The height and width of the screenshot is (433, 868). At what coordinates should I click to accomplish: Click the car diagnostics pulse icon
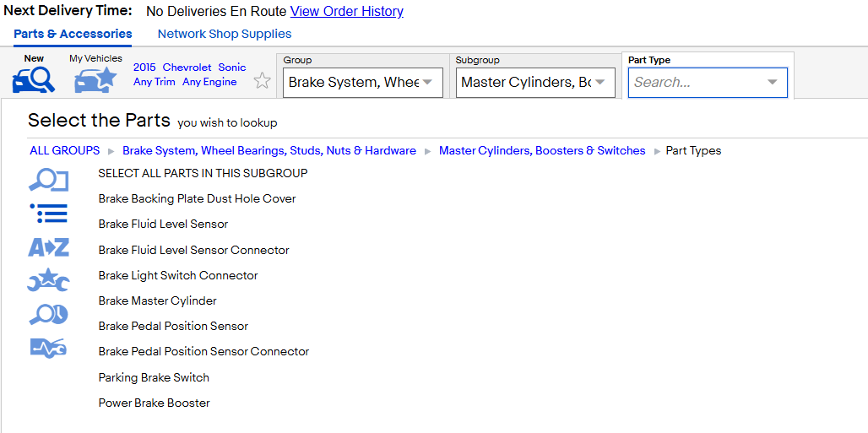click(x=49, y=349)
